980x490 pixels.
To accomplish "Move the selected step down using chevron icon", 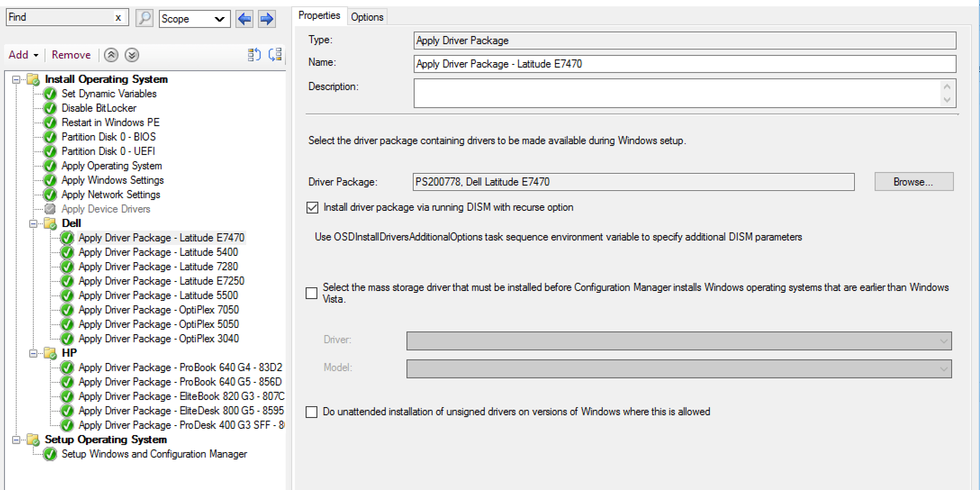I will coord(131,54).
